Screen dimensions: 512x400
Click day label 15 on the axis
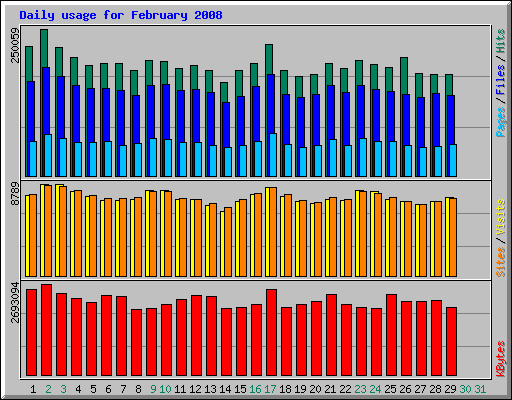point(240,389)
